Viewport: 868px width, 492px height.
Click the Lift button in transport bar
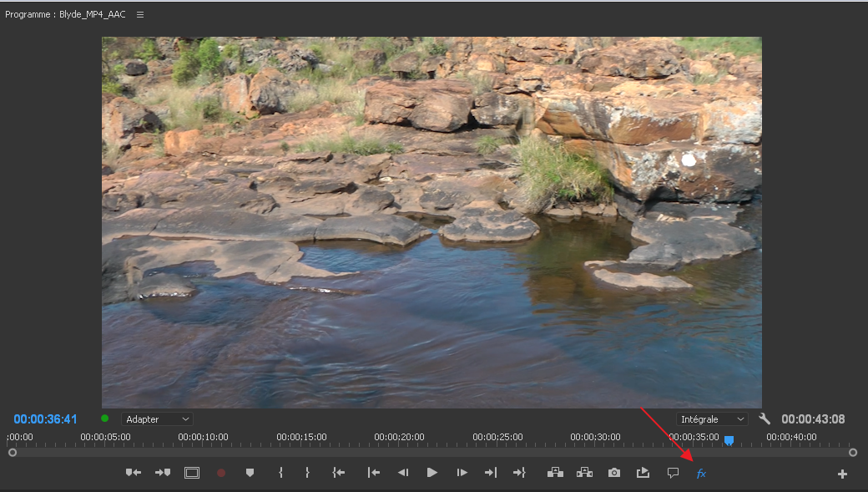(555, 473)
